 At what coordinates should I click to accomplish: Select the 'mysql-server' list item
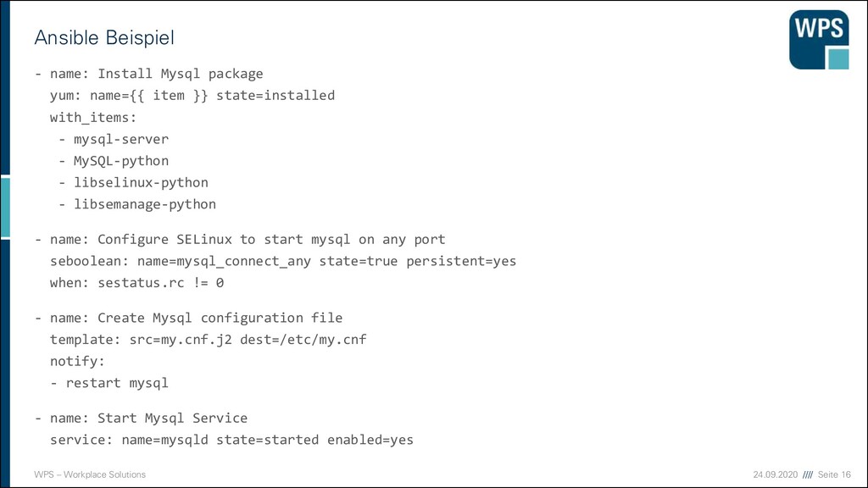pyautogui.click(x=114, y=139)
